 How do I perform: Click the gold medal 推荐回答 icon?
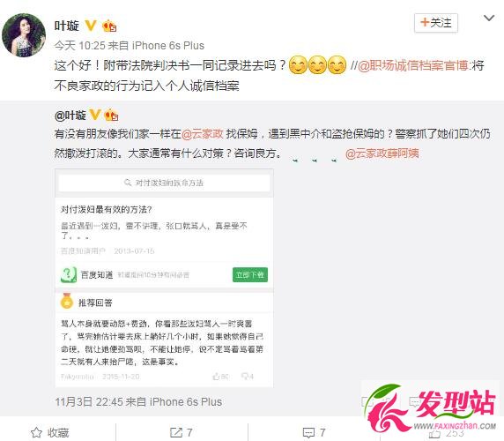click(67, 301)
